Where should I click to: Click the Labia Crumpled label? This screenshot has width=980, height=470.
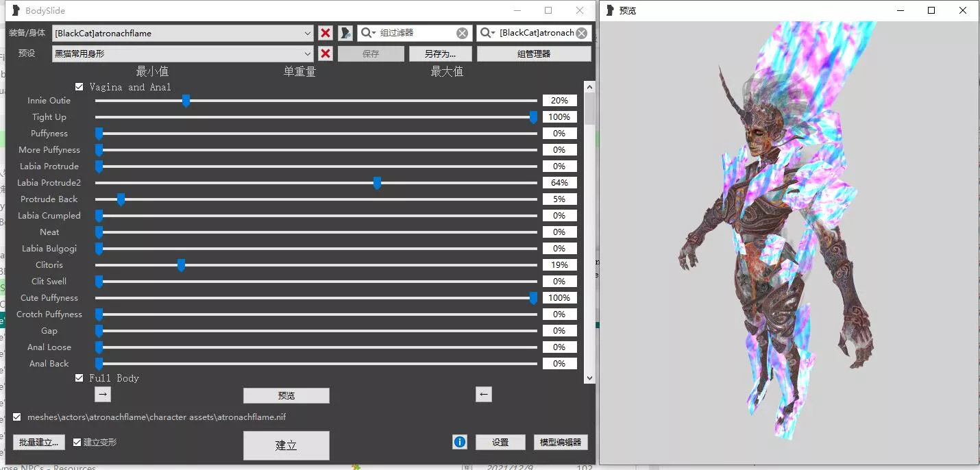pyautogui.click(x=49, y=216)
